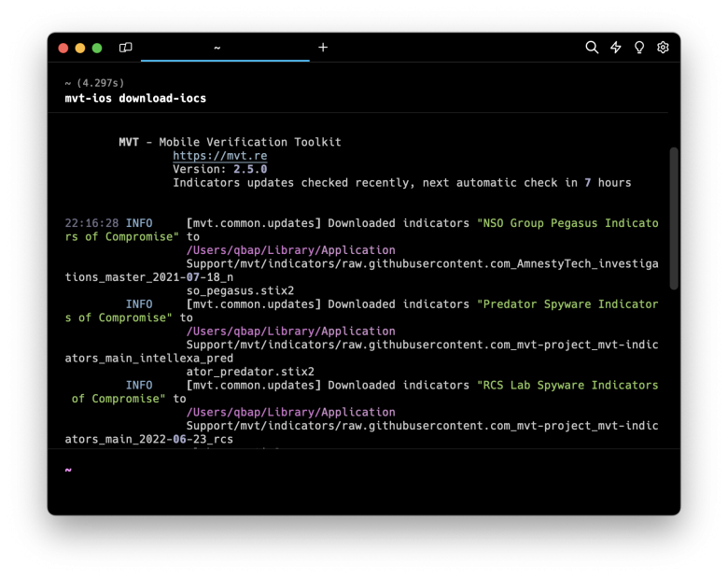Select the "~" terminal tab

tap(225, 48)
